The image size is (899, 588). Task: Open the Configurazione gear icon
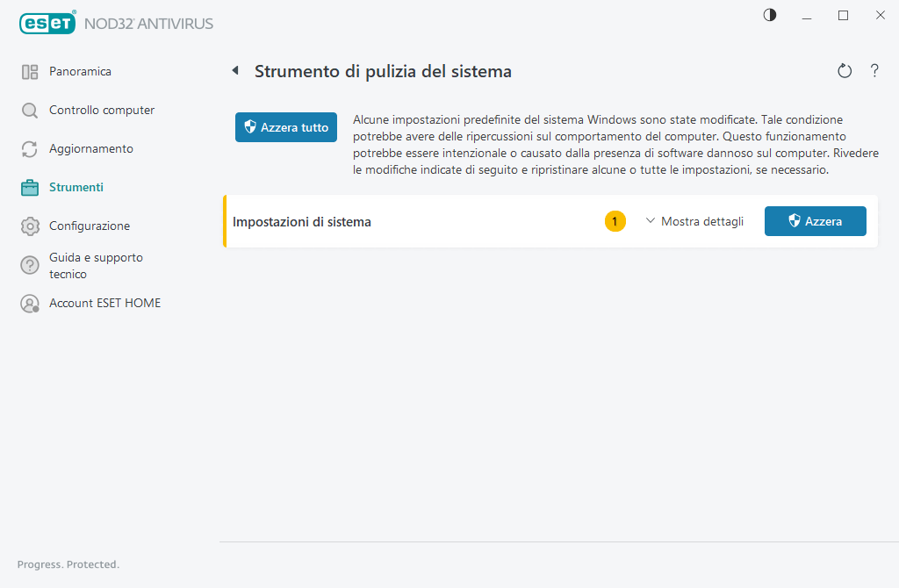pos(30,226)
